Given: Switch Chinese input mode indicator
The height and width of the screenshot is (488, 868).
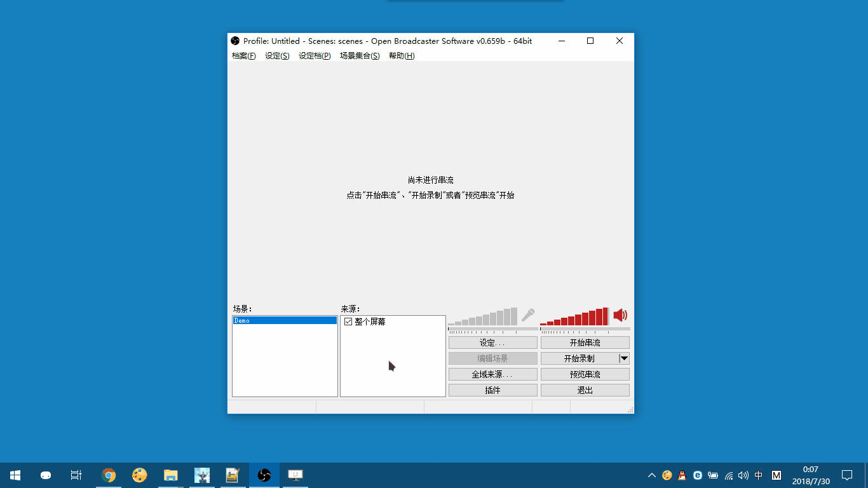Looking at the screenshot, I should click(759, 475).
